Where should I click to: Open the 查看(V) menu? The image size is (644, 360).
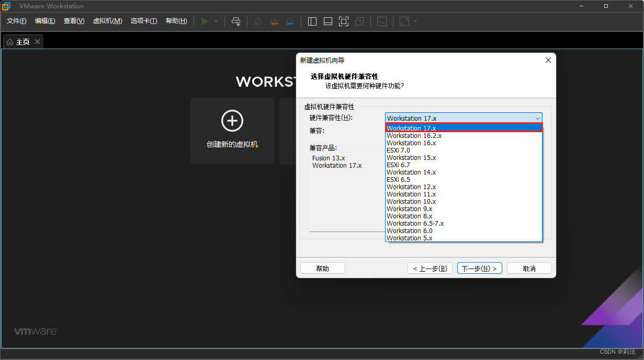coord(74,21)
